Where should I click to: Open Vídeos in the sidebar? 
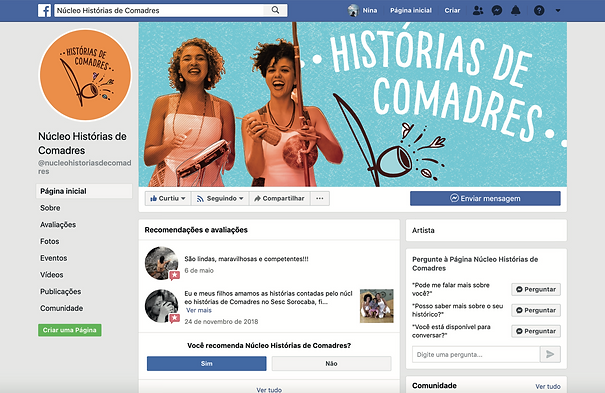pyautogui.click(x=52, y=275)
